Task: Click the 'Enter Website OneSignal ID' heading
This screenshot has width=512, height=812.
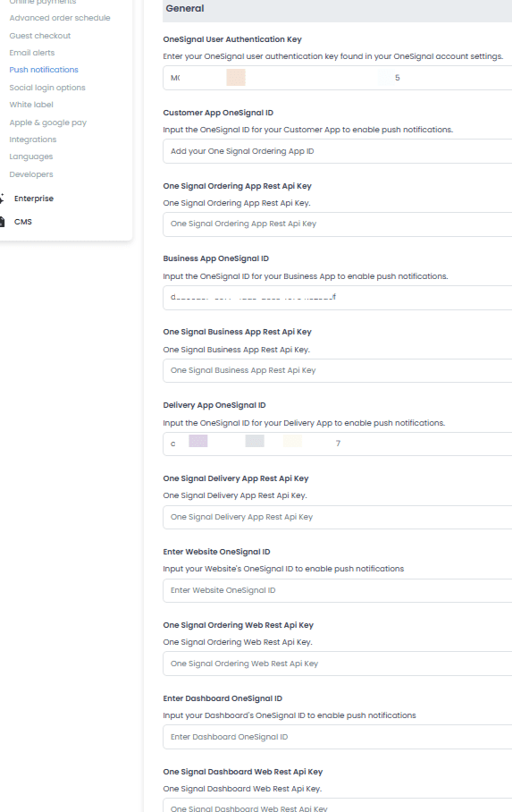Action: pyautogui.click(x=216, y=552)
